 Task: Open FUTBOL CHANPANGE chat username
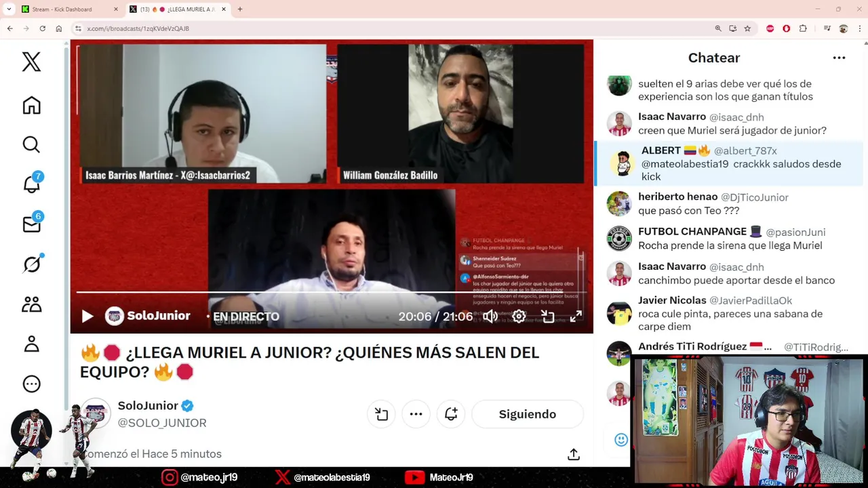(x=692, y=232)
